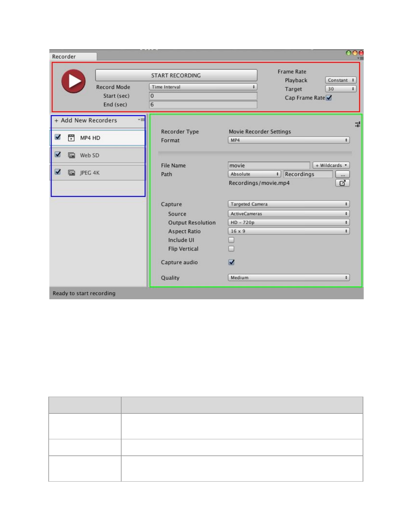Click the MP4 HD movie clapper icon
The height and width of the screenshot is (532, 411).
click(71, 138)
